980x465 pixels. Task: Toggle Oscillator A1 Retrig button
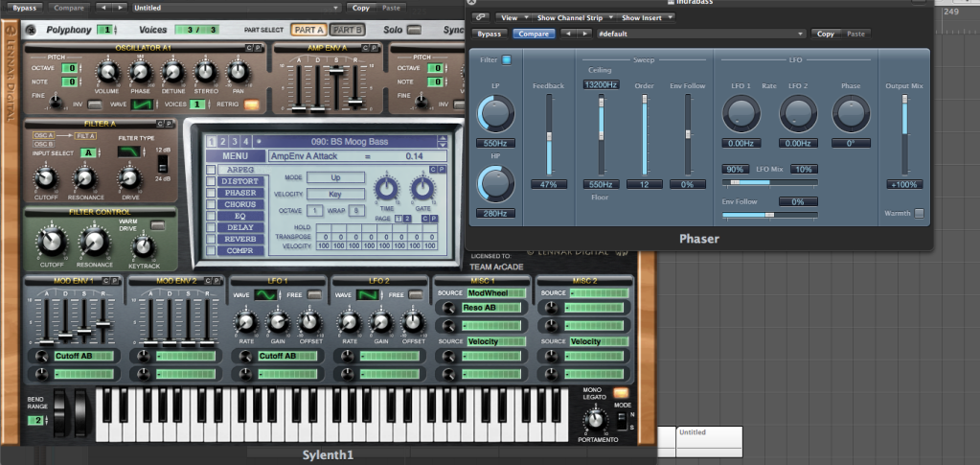point(252,105)
